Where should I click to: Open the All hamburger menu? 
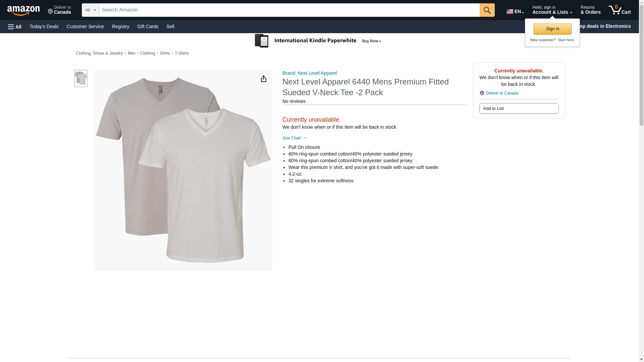[15, 26]
